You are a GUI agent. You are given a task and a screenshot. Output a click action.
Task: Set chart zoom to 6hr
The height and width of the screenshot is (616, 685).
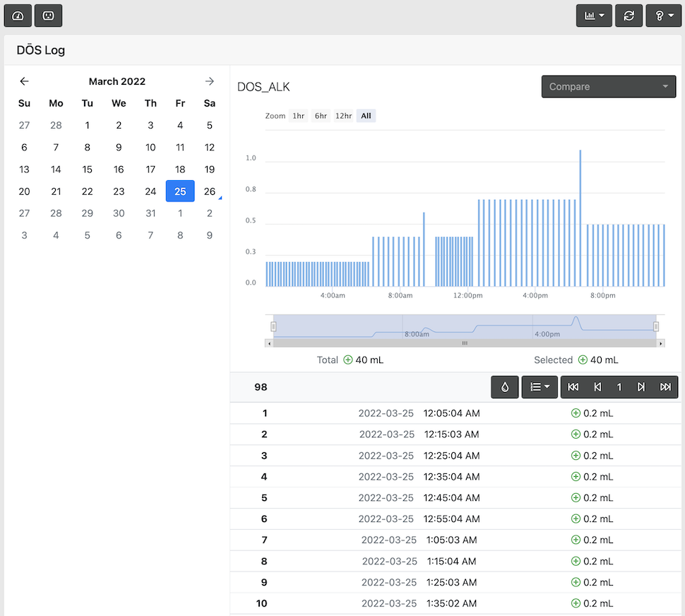click(321, 116)
